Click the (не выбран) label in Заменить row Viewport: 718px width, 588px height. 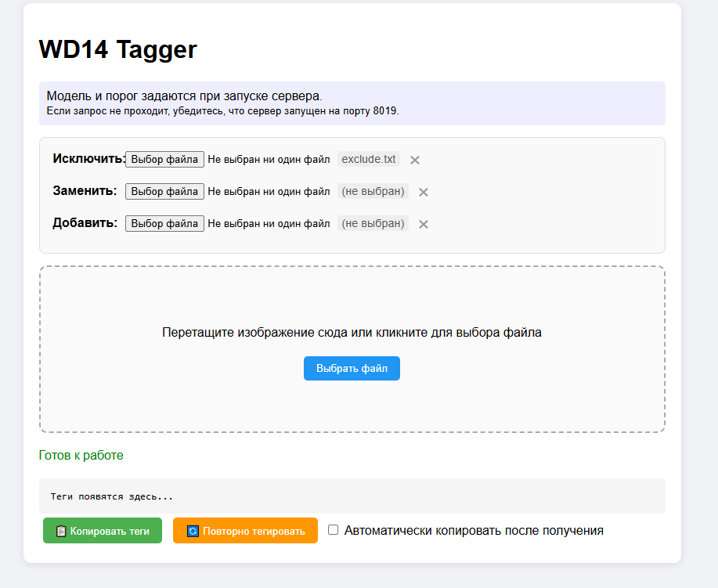click(x=373, y=191)
